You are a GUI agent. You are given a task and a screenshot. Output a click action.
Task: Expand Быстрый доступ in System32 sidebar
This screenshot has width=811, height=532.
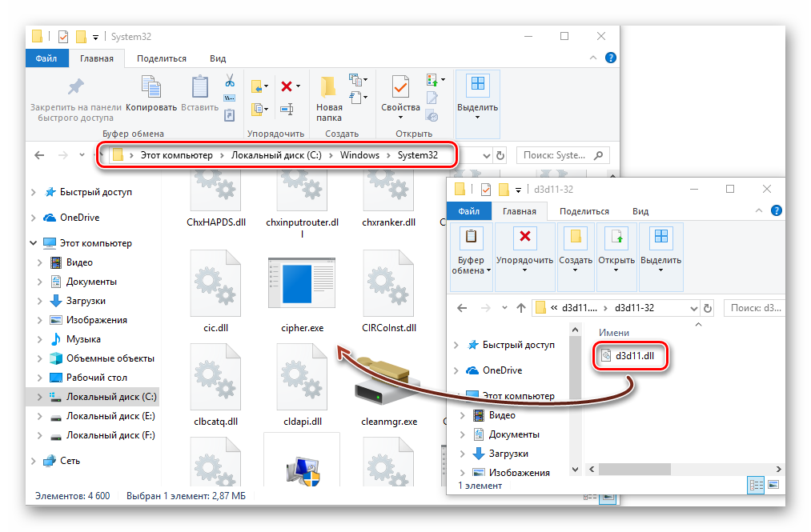34,193
